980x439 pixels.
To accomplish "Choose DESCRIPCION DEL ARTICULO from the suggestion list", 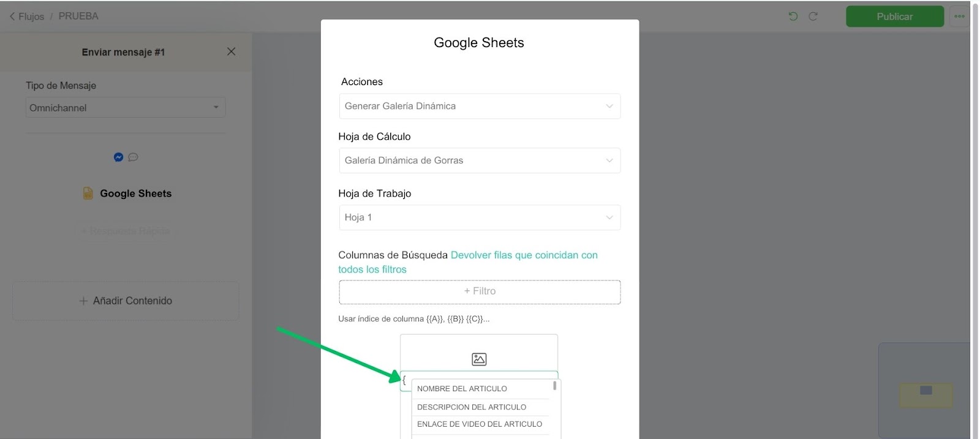I will coord(481,407).
